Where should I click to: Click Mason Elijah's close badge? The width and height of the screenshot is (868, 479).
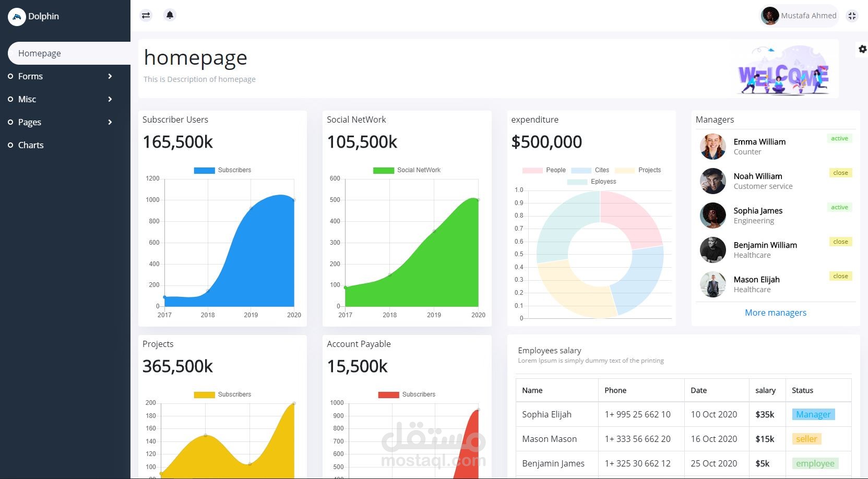pos(840,276)
